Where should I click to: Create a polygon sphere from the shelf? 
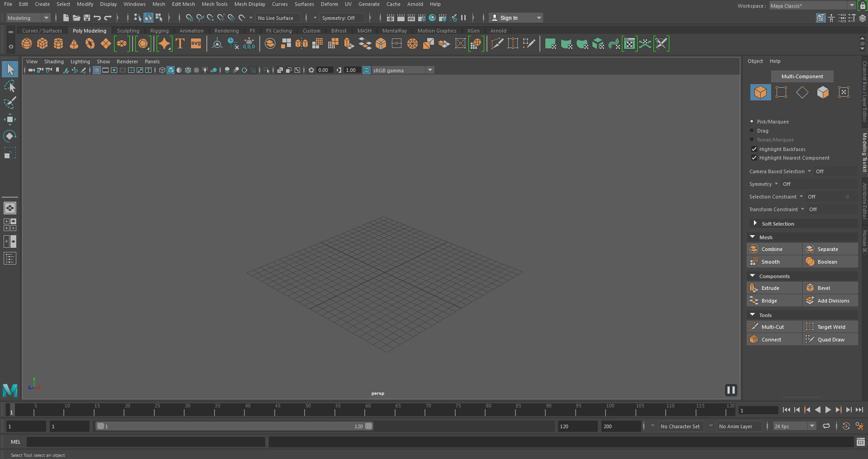click(27, 44)
